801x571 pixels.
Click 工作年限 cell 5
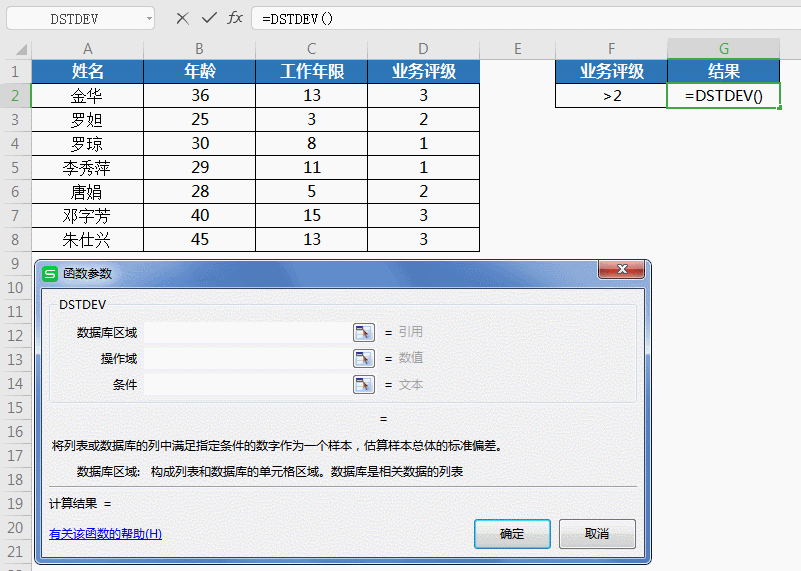click(311, 192)
